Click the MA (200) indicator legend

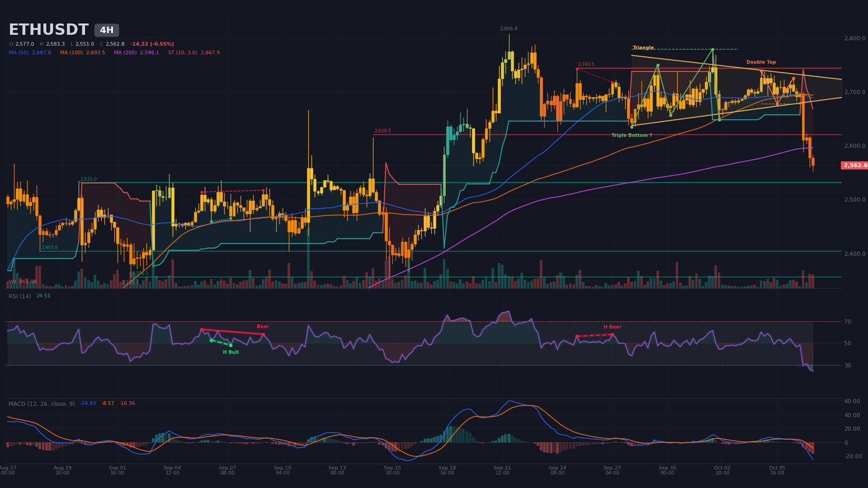[136, 53]
